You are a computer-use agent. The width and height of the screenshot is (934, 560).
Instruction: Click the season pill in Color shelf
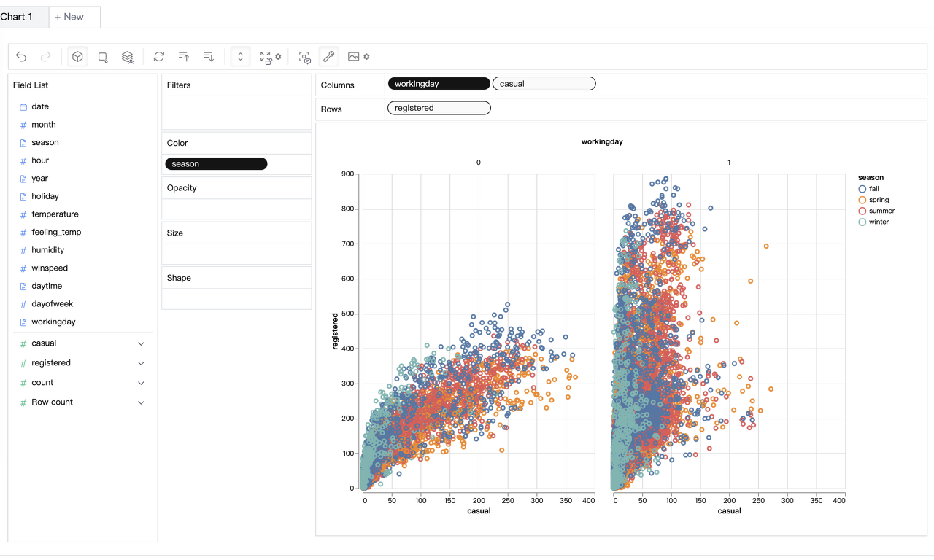coord(216,164)
